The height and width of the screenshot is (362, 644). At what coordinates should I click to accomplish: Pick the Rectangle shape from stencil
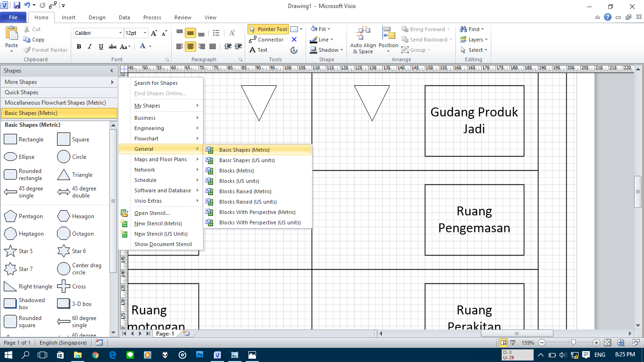[x=24, y=140]
